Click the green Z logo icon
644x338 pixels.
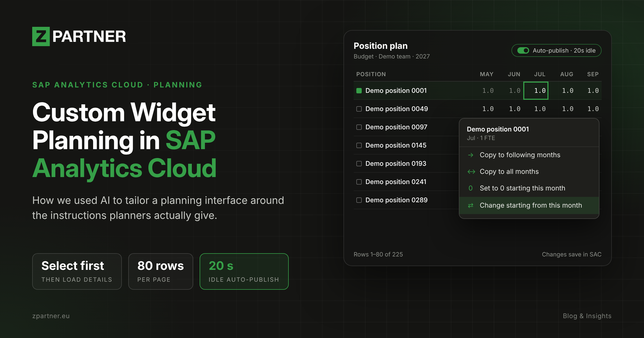click(x=41, y=36)
